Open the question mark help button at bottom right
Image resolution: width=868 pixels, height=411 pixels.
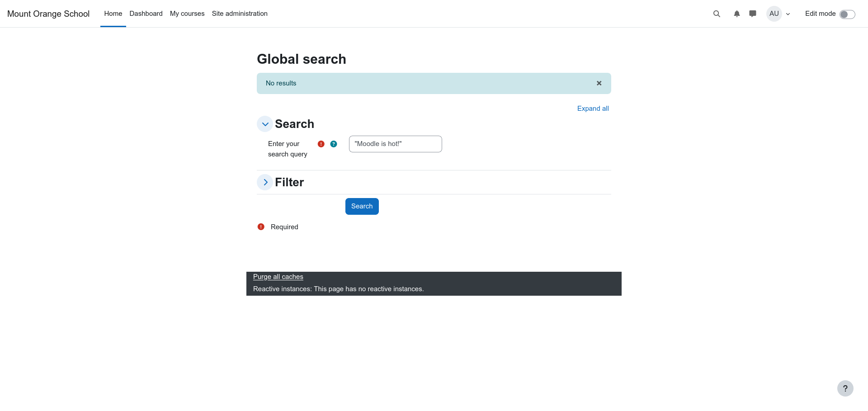click(x=845, y=388)
